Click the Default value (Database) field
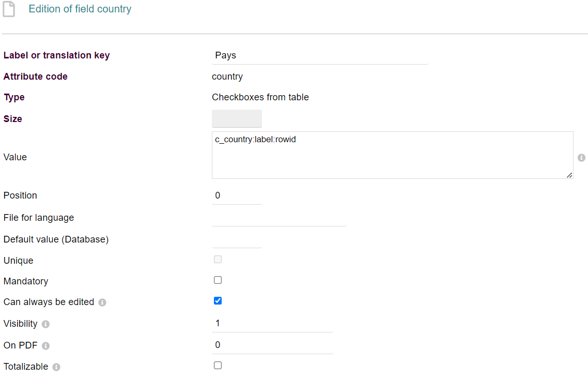The width and height of the screenshot is (588, 379). tap(237, 239)
